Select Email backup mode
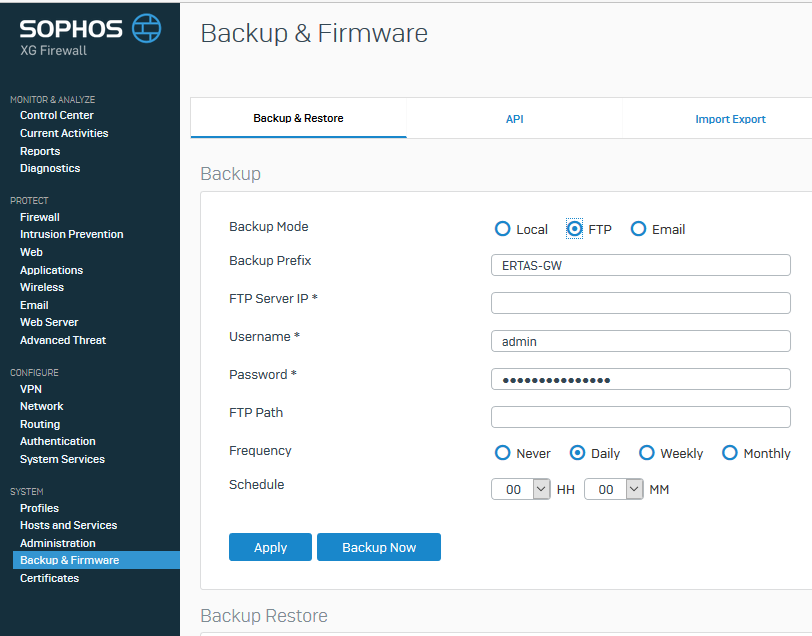This screenshot has height=636, width=812. (638, 229)
